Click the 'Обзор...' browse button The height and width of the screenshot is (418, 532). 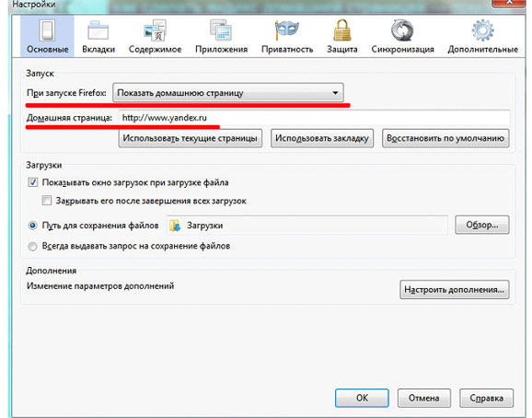[x=482, y=225]
